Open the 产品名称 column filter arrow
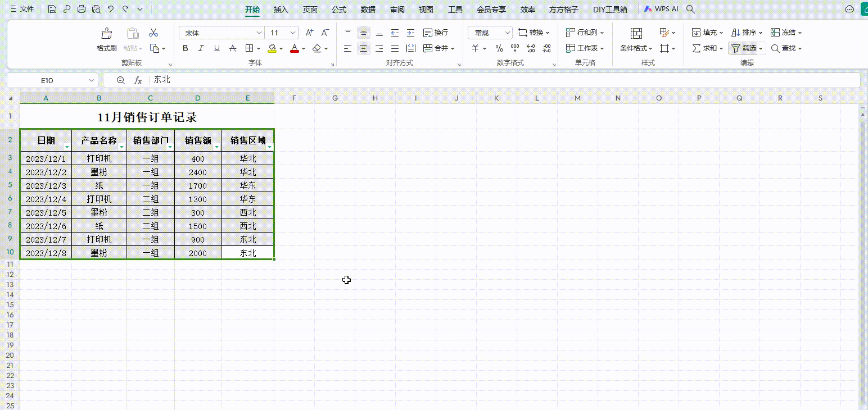868x410 pixels. tap(121, 147)
